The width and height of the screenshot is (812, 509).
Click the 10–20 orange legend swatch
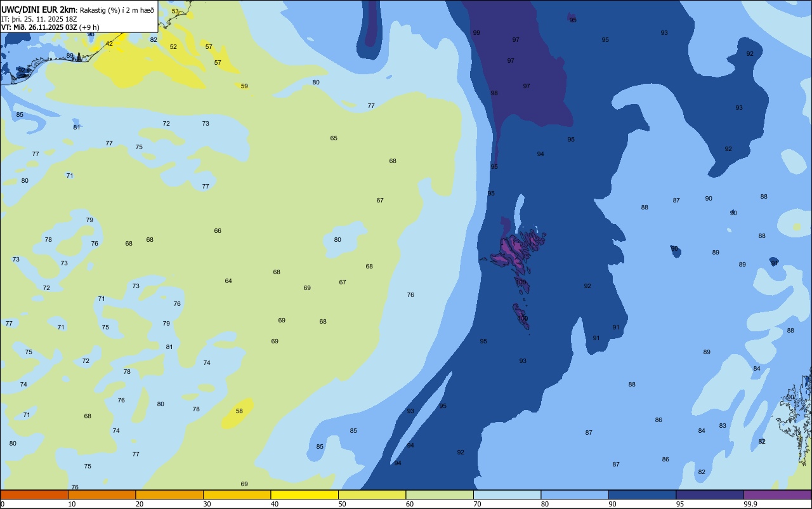click(x=101, y=494)
